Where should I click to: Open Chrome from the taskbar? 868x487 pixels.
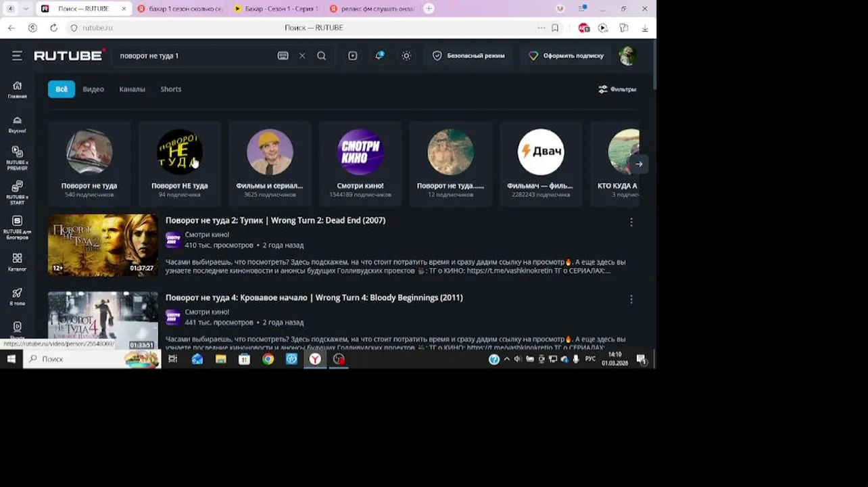click(268, 359)
